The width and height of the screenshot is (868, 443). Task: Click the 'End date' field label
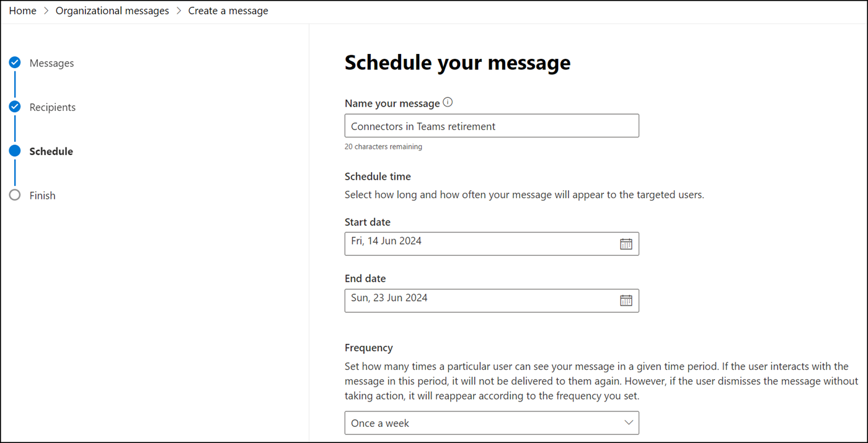point(365,278)
